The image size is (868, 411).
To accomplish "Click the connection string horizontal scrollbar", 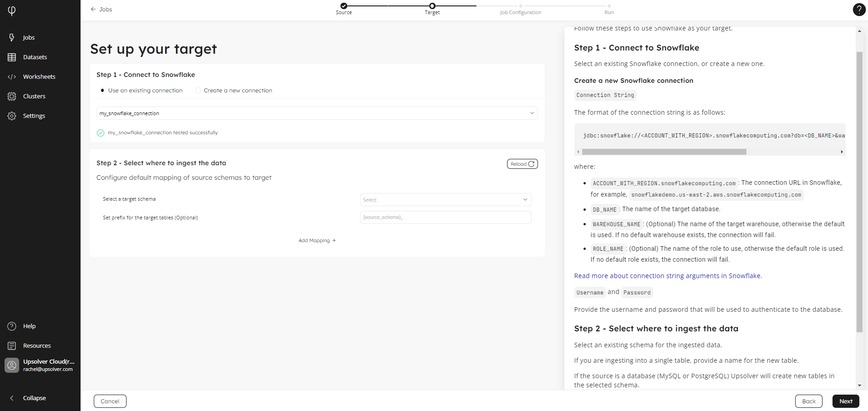I will tap(664, 152).
